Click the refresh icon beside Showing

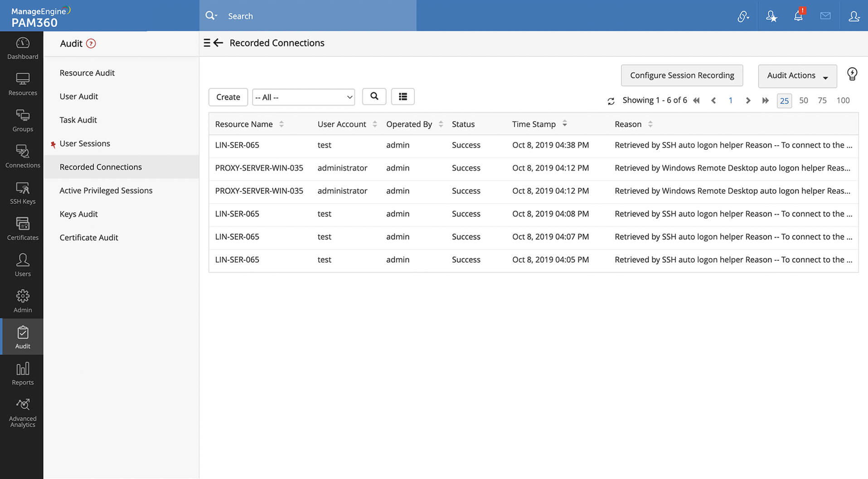tap(611, 101)
